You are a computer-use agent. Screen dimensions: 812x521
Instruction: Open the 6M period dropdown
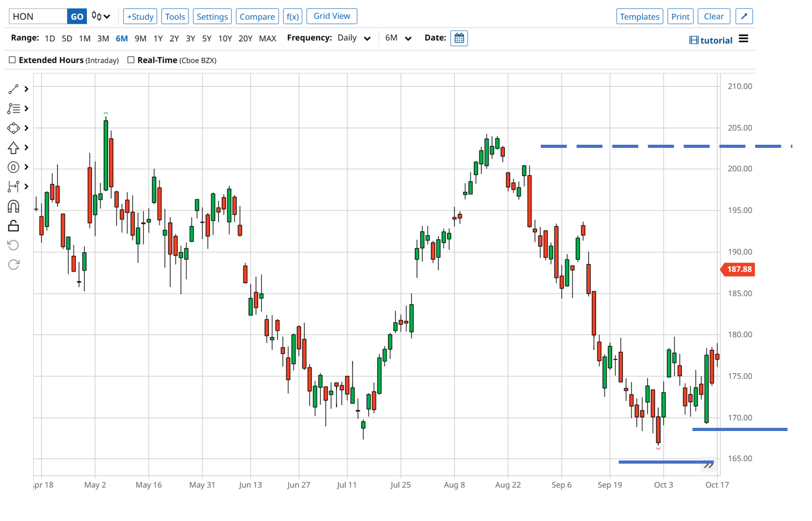pyautogui.click(x=398, y=38)
